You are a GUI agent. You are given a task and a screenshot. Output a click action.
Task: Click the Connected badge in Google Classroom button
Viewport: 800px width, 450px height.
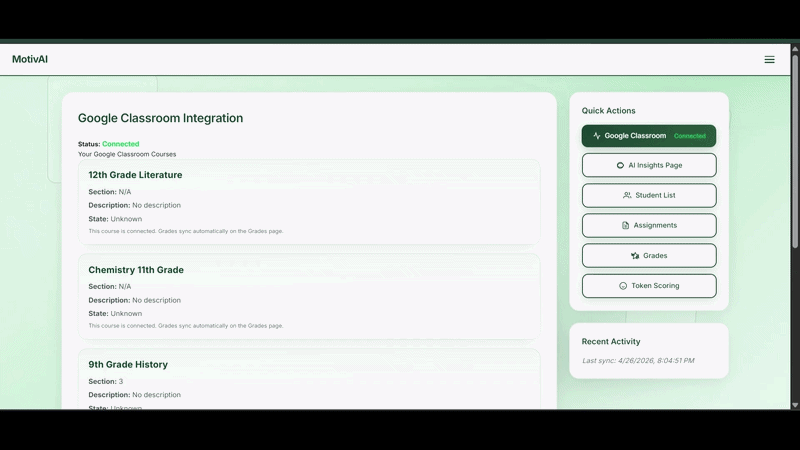(690, 136)
